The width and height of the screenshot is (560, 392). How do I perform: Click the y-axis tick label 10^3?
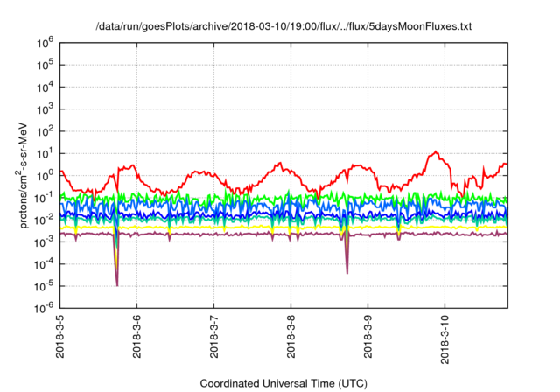tap(45, 110)
